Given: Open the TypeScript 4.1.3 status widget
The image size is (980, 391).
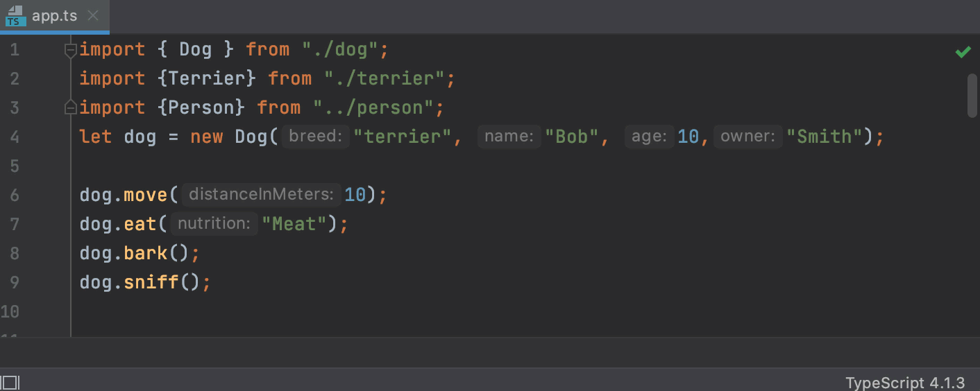Looking at the screenshot, I should pyautogui.click(x=905, y=383).
